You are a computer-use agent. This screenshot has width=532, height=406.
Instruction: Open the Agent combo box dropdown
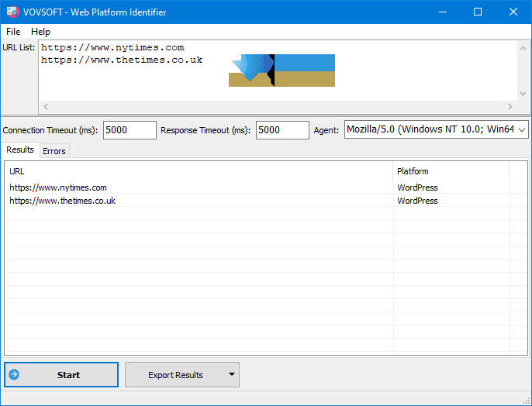point(522,129)
